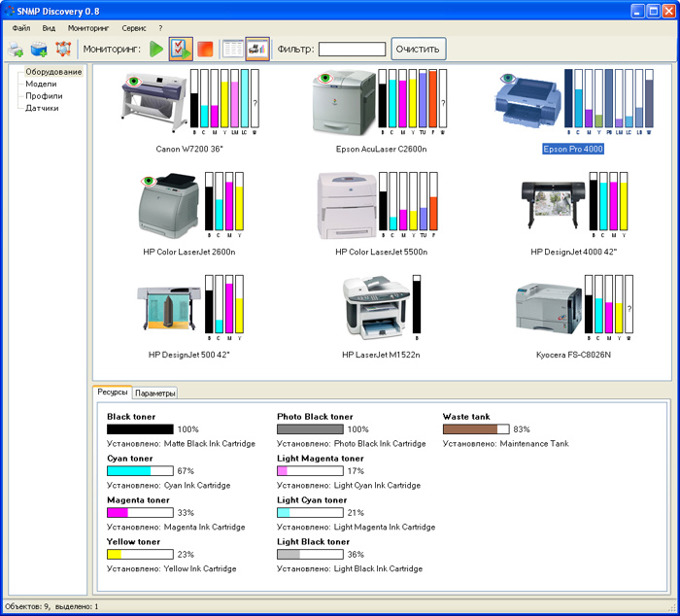
Task: Click the Waste tank heading
Action: 466,417
